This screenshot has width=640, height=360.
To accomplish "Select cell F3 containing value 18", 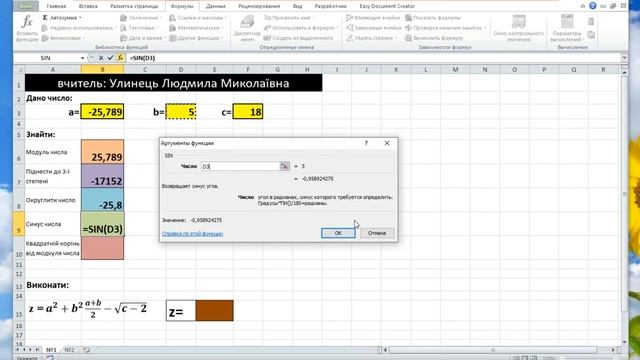I will [x=248, y=112].
